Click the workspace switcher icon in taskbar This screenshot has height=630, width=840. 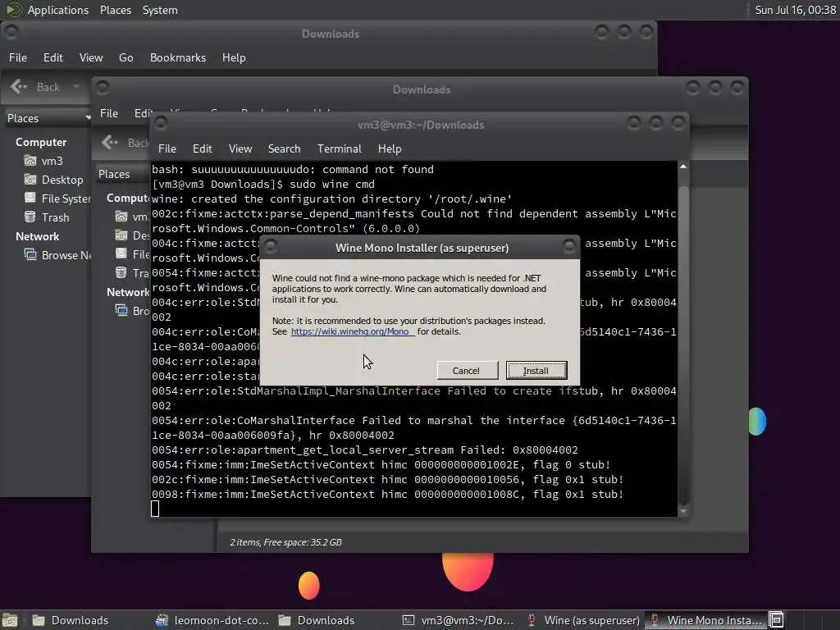(x=776, y=620)
